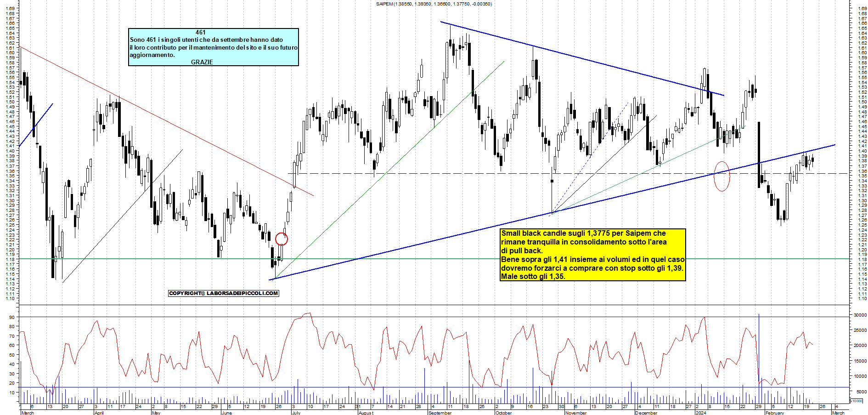Click the 'September' month label
868x415 pixels.
pyautogui.click(x=440, y=413)
